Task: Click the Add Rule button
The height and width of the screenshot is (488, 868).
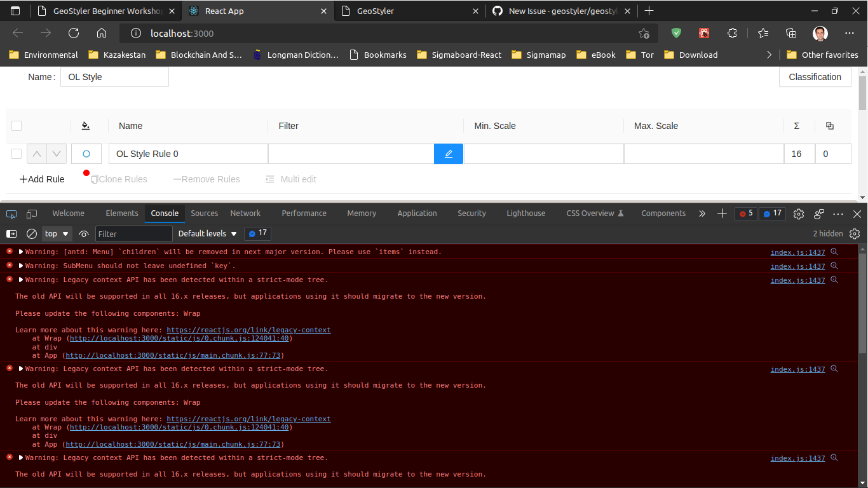Action: pyautogui.click(x=41, y=179)
